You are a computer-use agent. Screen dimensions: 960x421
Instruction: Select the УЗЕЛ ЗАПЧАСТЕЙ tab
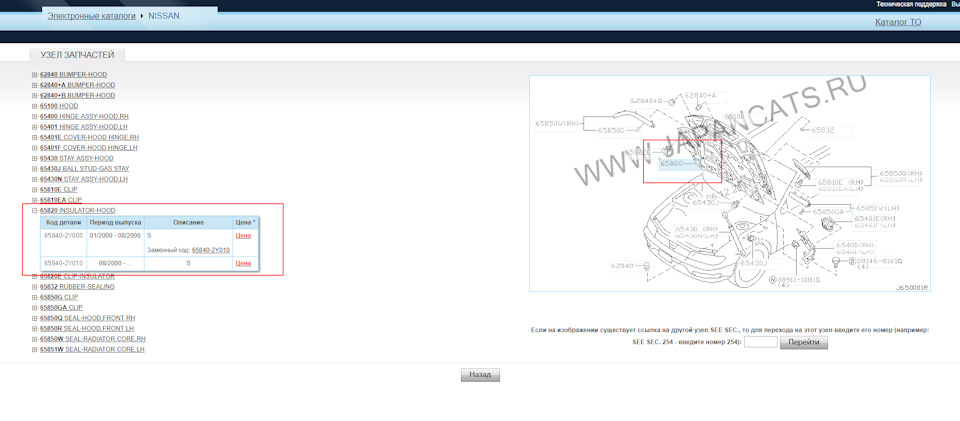(x=77, y=55)
